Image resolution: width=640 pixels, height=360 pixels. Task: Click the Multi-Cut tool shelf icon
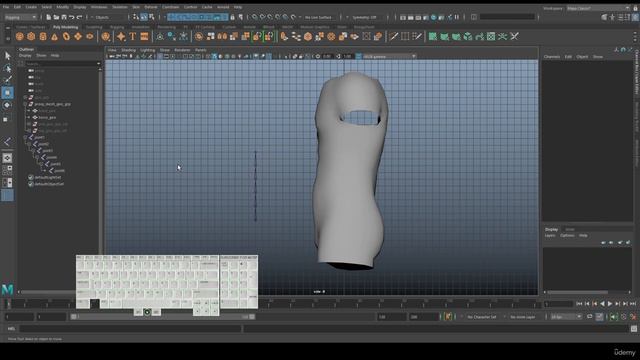(393, 37)
